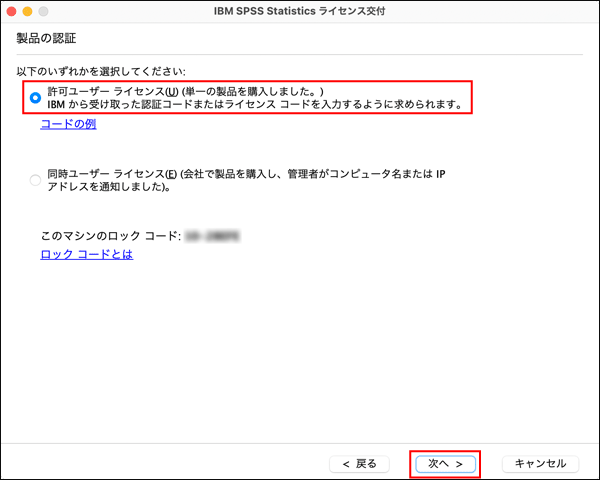Click the IBM SPSS Statistics ライセンス交付 window title

[x=300, y=11]
